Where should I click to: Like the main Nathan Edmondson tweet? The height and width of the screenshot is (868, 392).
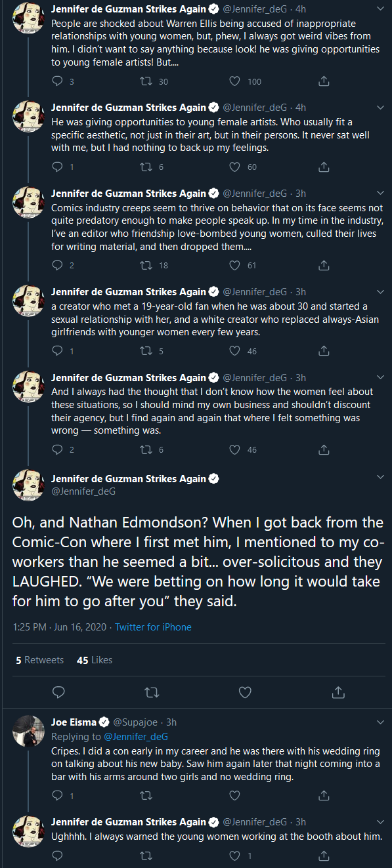coord(245,692)
